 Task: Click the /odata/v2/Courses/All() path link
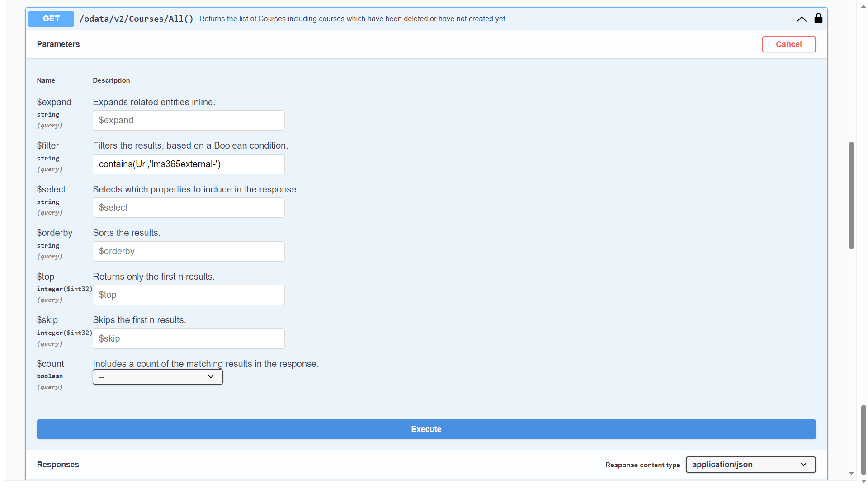(x=136, y=19)
